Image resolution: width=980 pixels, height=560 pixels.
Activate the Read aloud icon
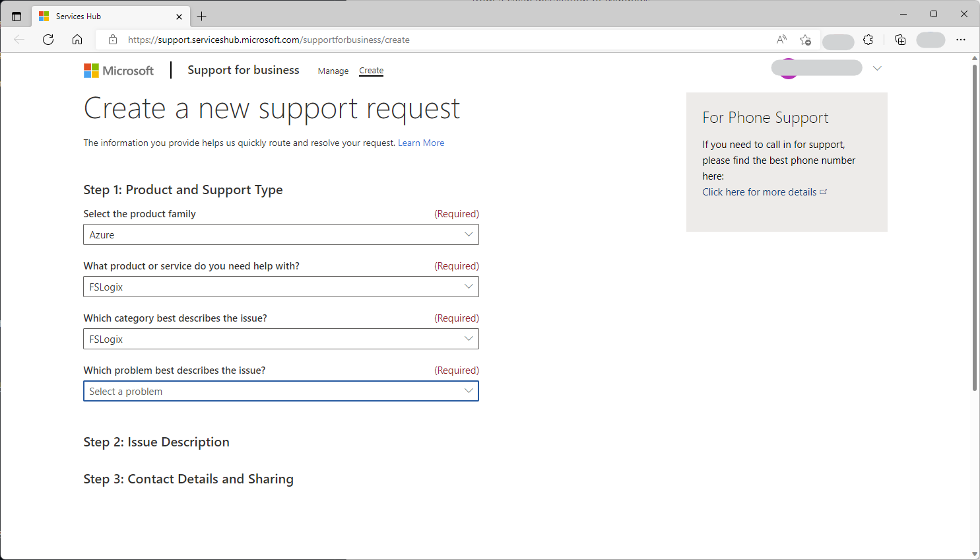point(781,40)
